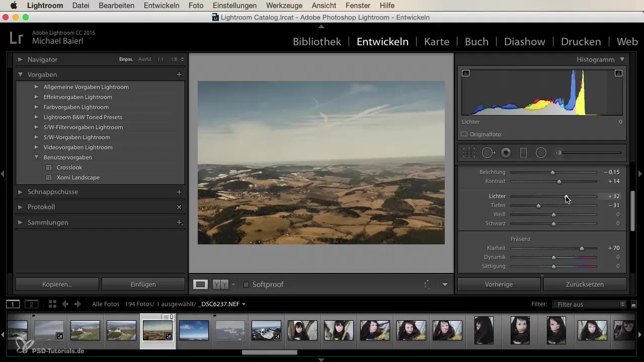Switch to main window display 1
Viewport: 644px width, 362px height.
click(x=13, y=304)
